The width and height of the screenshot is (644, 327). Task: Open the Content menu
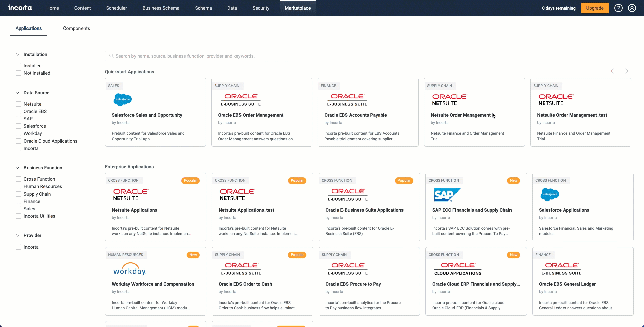pyautogui.click(x=83, y=8)
